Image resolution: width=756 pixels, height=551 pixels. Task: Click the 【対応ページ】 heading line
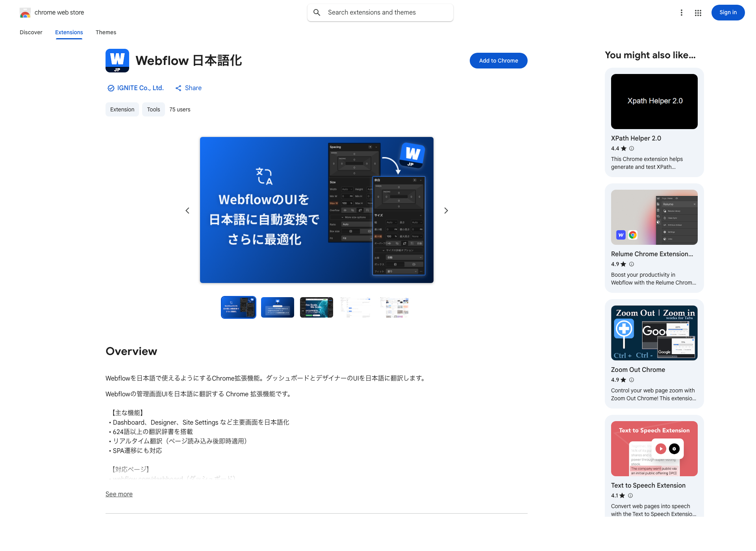click(130, 470)
